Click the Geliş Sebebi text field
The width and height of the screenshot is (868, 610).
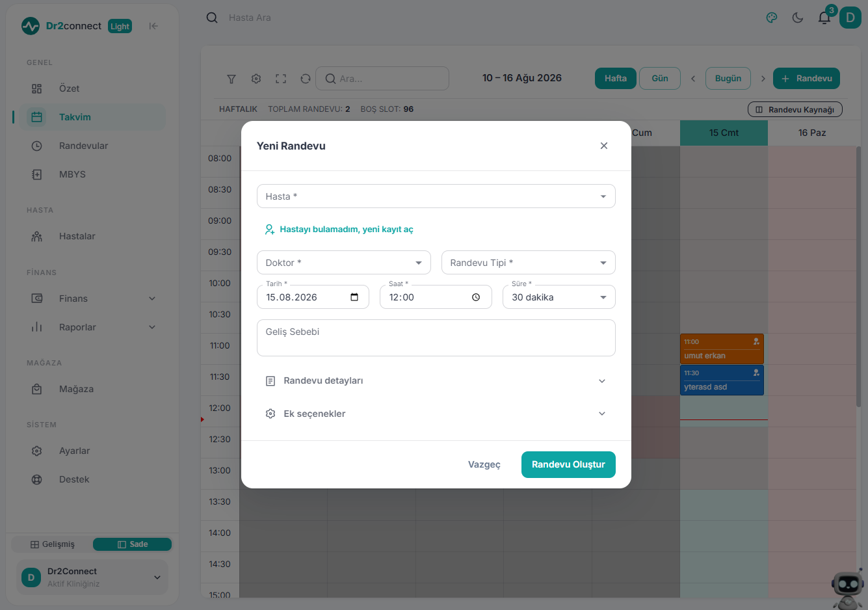[436, 338]
